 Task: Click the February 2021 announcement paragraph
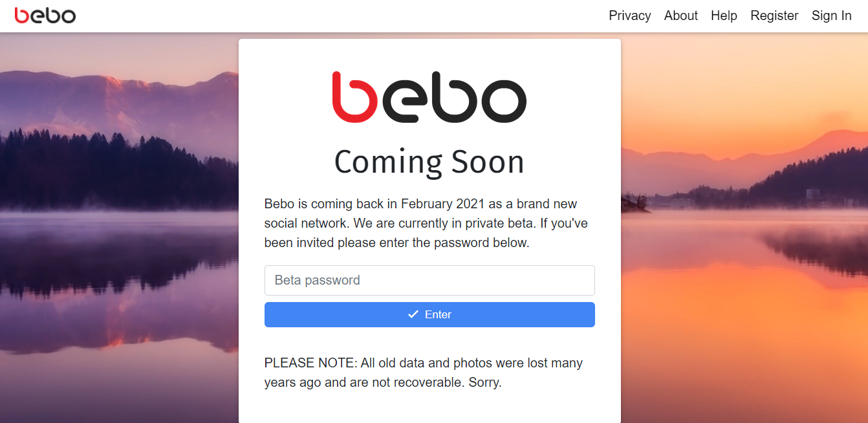click(426, 222)
